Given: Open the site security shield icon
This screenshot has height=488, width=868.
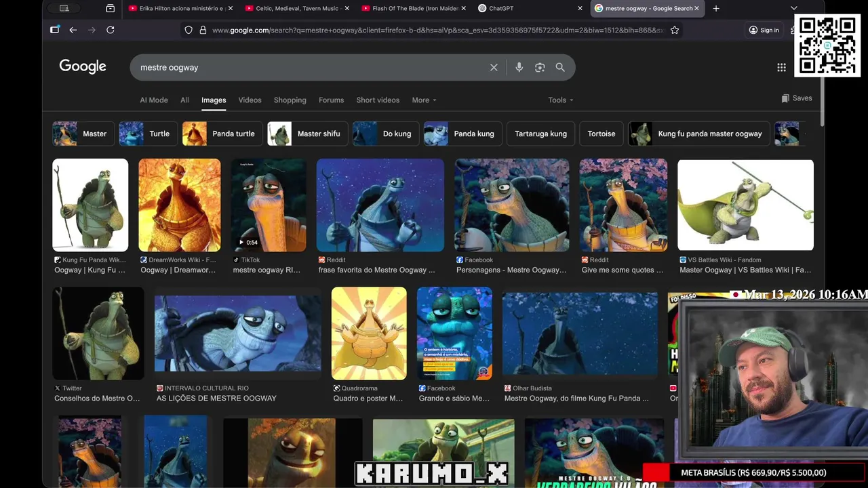Looking at the screenshot, I should [x=189, y=30].
